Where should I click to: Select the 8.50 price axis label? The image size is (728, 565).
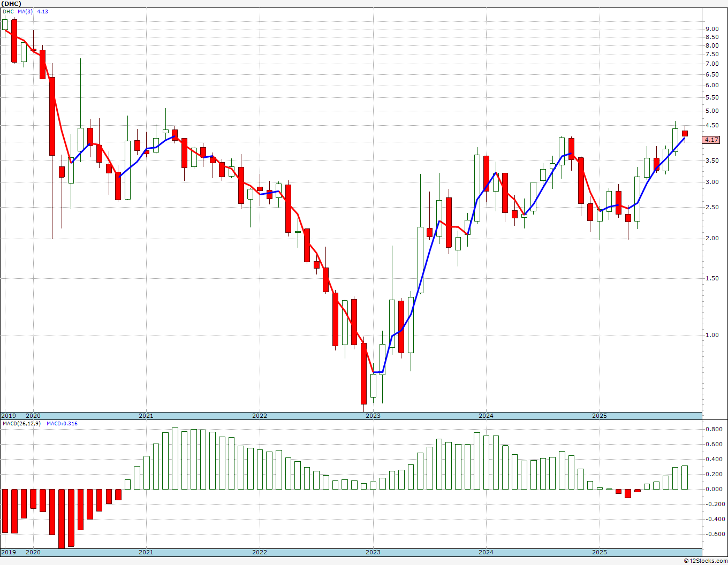(x=712, y=37)
